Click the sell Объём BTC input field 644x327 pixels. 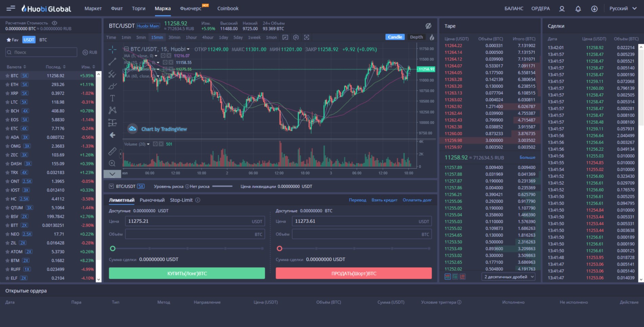coord(362,234)
